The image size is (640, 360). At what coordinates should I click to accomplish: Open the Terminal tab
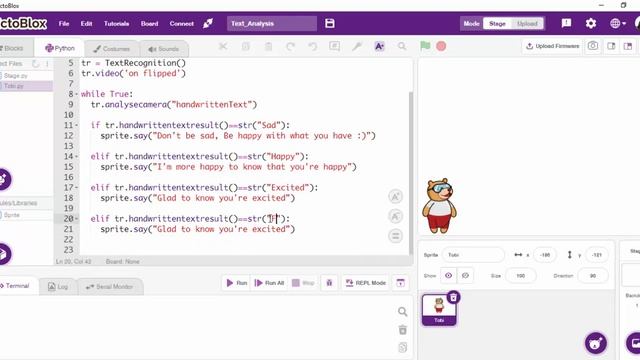(17, 286)
